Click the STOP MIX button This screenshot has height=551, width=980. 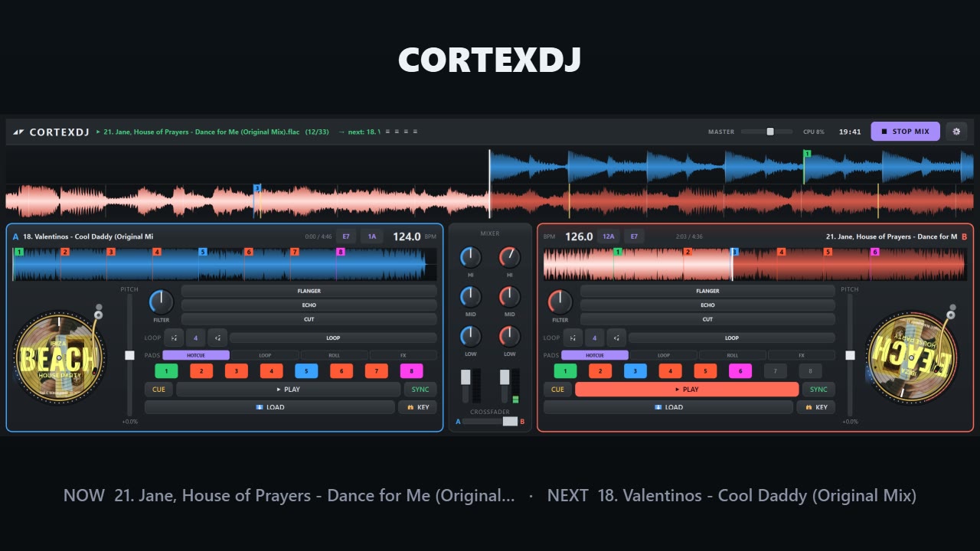[905, 132]
